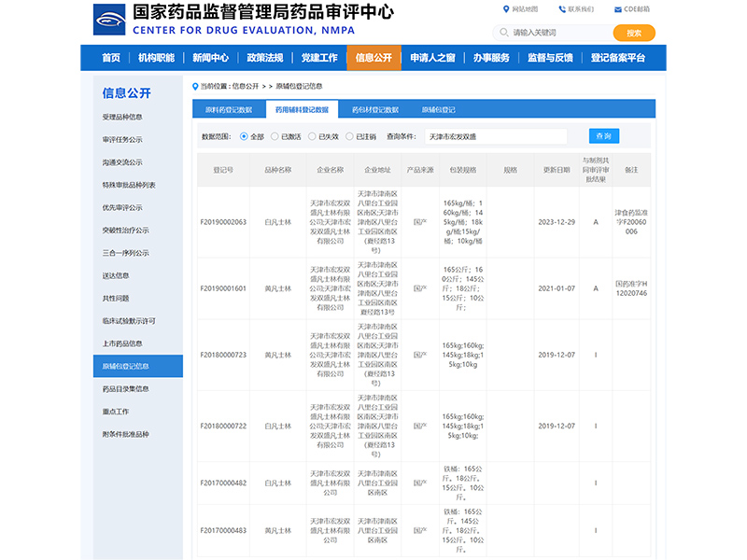747x560 pixels.
Task: Switch to the 药包材登记数据 tab
Action: 375,109
